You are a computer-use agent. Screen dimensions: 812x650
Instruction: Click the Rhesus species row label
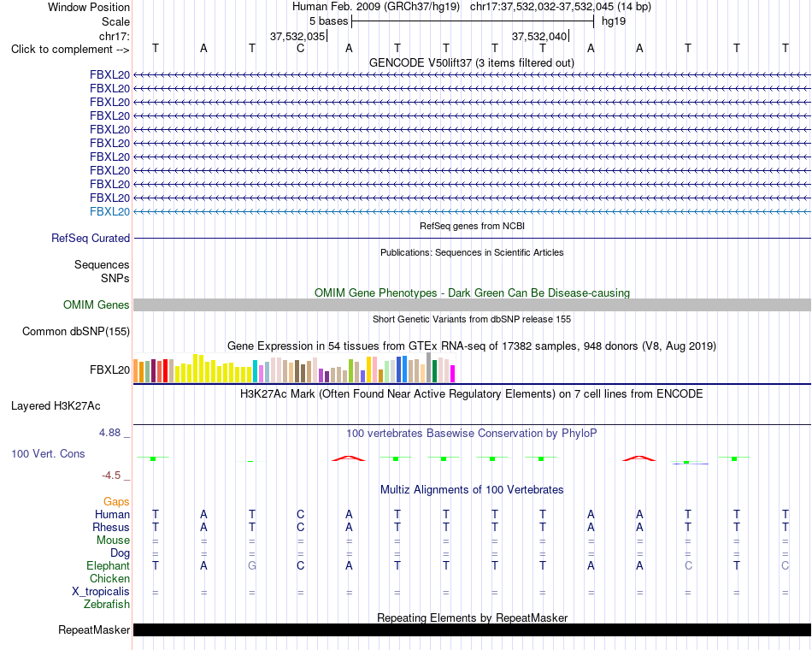111,527
